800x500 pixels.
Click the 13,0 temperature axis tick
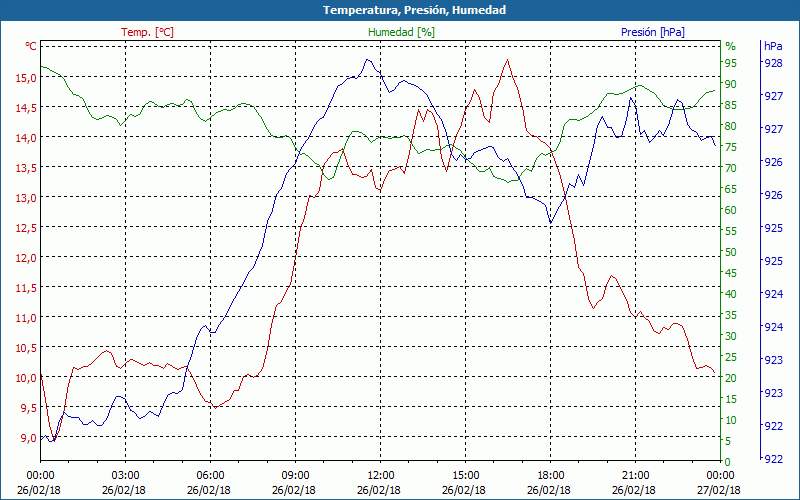coord(27,198)
